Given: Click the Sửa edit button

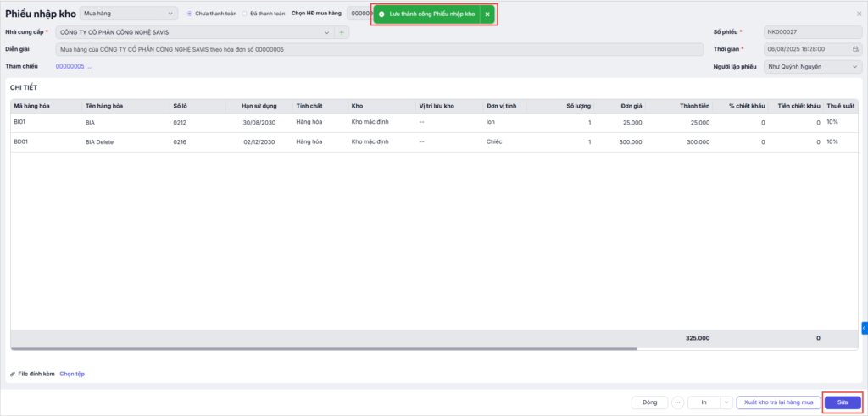Looking at the screenshot, I should pyautogui.click(x=843, y=402).
